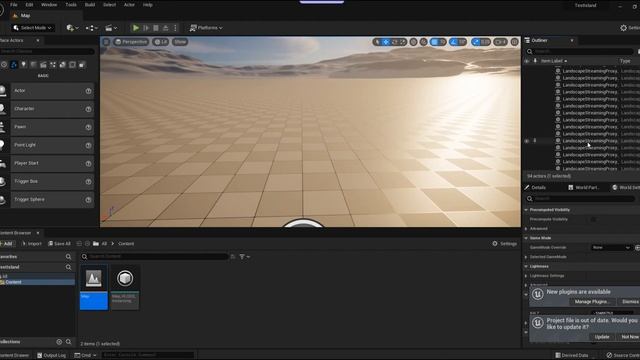Open the Lit view mode dropdown
The width and height of the screenshot is (640, 360).
click(161, 42)
